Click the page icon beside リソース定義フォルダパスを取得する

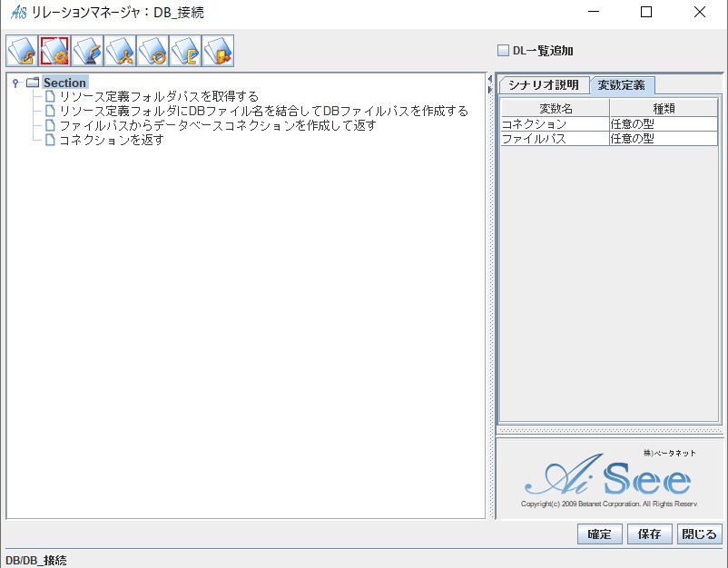[x=50, y=96]
